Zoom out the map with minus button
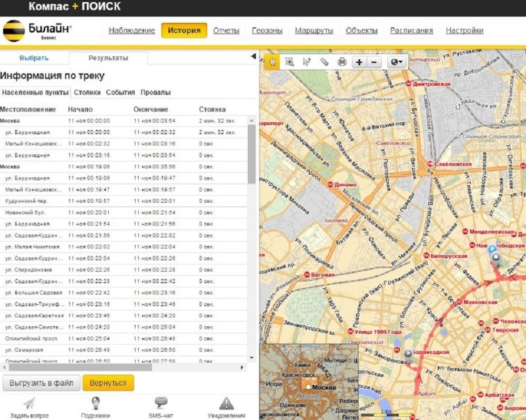This screenshot has height=420, width=526. [x=375, y=62]
